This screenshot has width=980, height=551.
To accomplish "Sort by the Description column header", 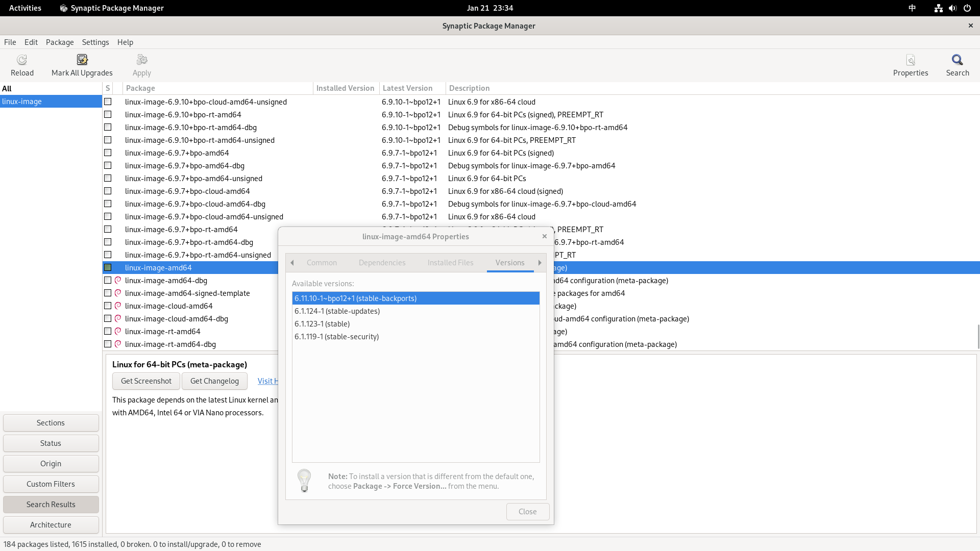I will tap(713, 88).
